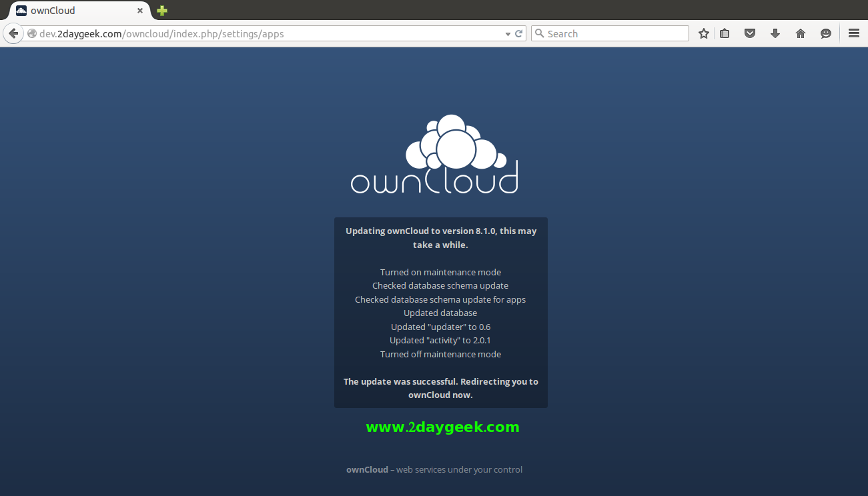The height and width of the screenshot is (496, 868).
Task: Reload the page with the refresh icon
Action: [518, 33]
